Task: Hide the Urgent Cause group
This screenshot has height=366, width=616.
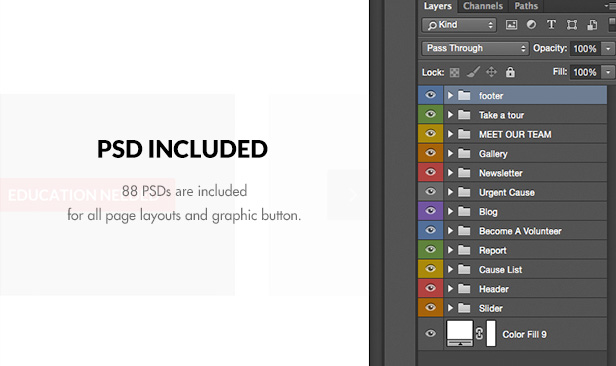Action: [431, 192]
